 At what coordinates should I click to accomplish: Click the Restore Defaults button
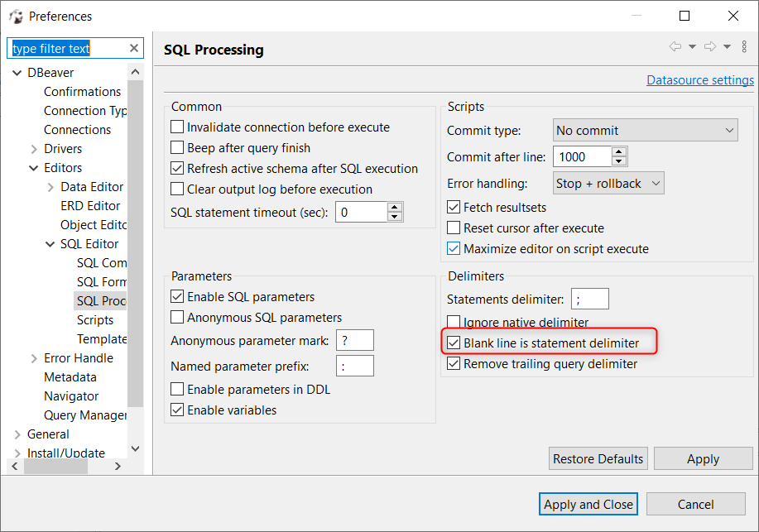pyautogui.click(x=598, y=458)
